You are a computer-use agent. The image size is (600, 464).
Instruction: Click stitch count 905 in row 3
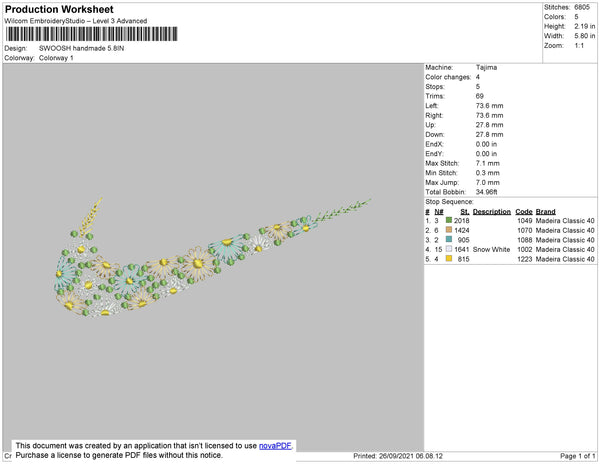tap(463, 240)
